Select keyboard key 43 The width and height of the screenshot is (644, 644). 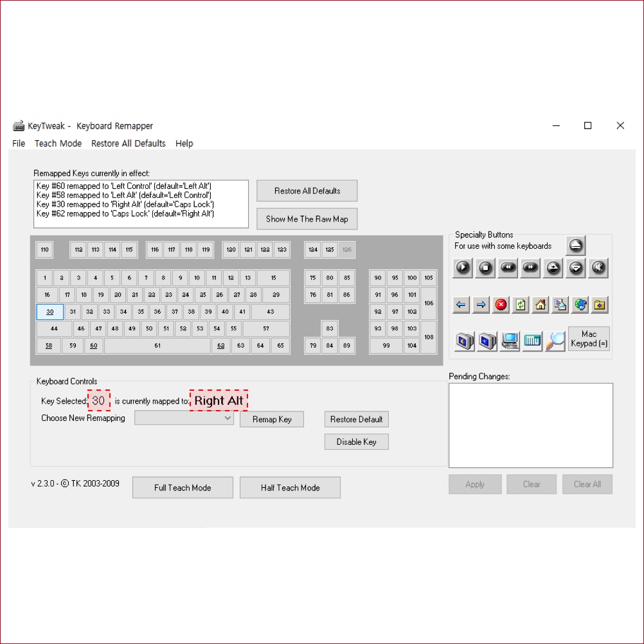(270, 312)
